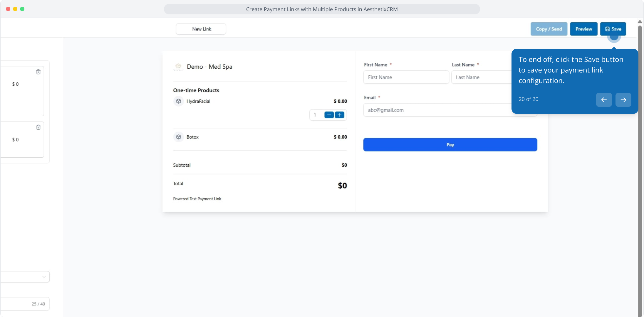Save the payment link configuration
Screen dimensions: 644x317
click(613, 29)
